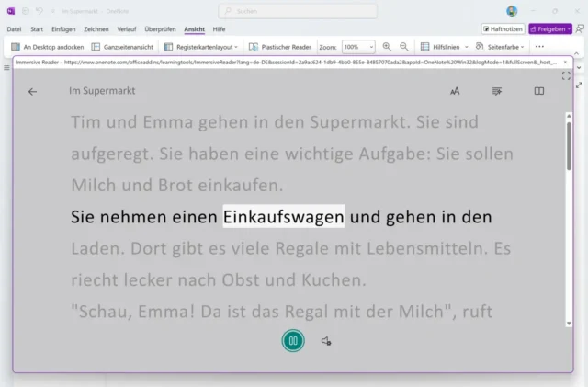Viewport: 588px width, 387px height.
Task: Open the Einfügen menu tab
Action: coord(63,29)
